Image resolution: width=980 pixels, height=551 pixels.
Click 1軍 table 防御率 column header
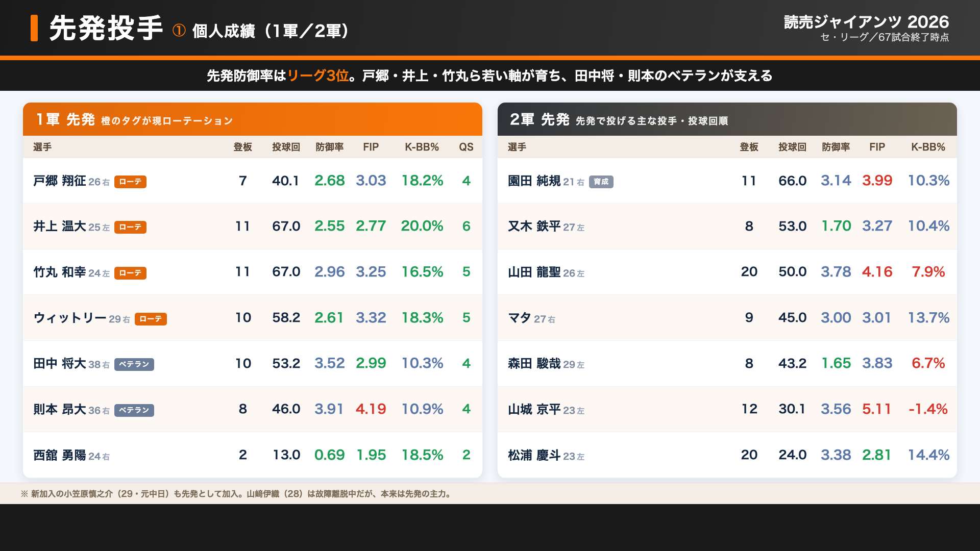click(329, 147)
